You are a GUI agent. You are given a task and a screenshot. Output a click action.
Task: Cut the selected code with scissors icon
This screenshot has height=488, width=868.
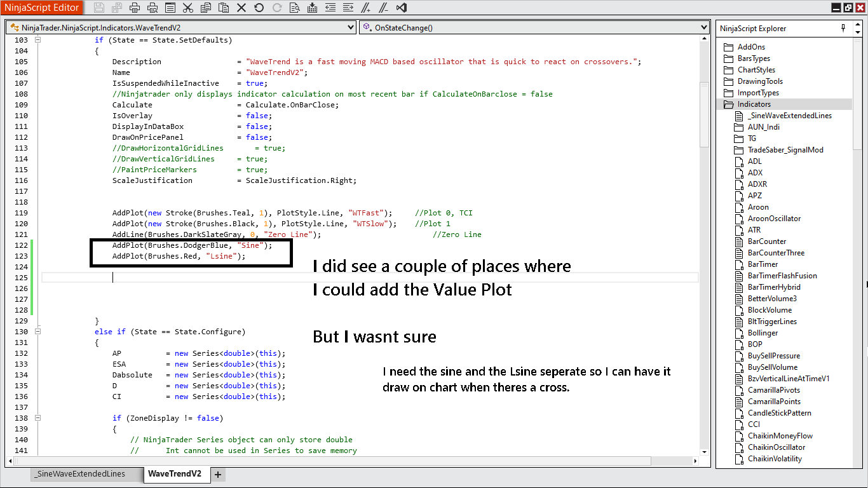click(x=188, y=8)
